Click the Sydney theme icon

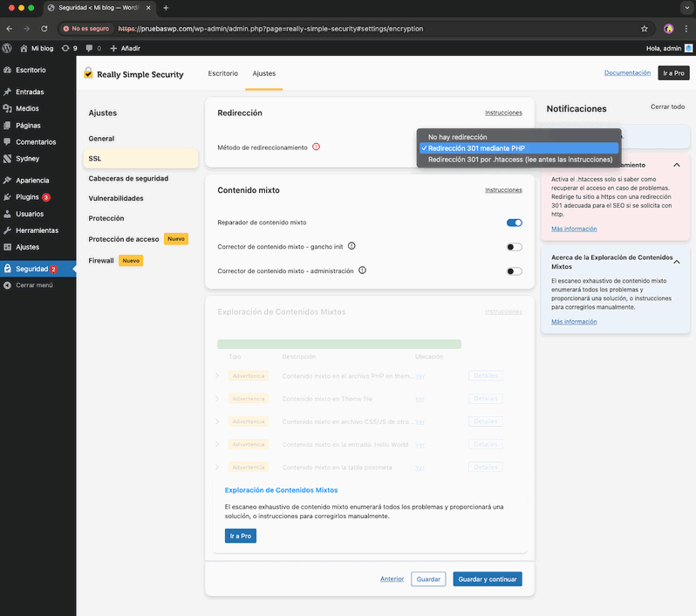[7, 159]
